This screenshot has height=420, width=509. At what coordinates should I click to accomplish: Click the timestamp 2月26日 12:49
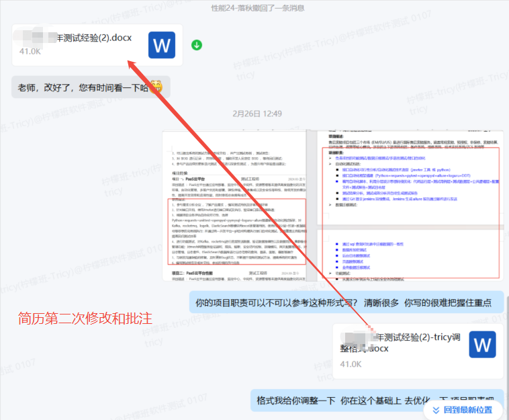click(257, 114)
